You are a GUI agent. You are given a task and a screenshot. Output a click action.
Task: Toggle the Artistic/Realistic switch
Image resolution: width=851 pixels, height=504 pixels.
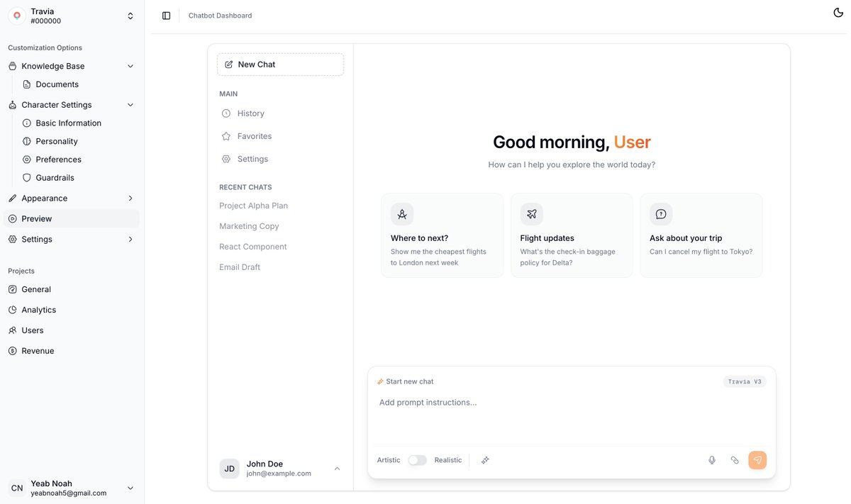coord(418,460)
